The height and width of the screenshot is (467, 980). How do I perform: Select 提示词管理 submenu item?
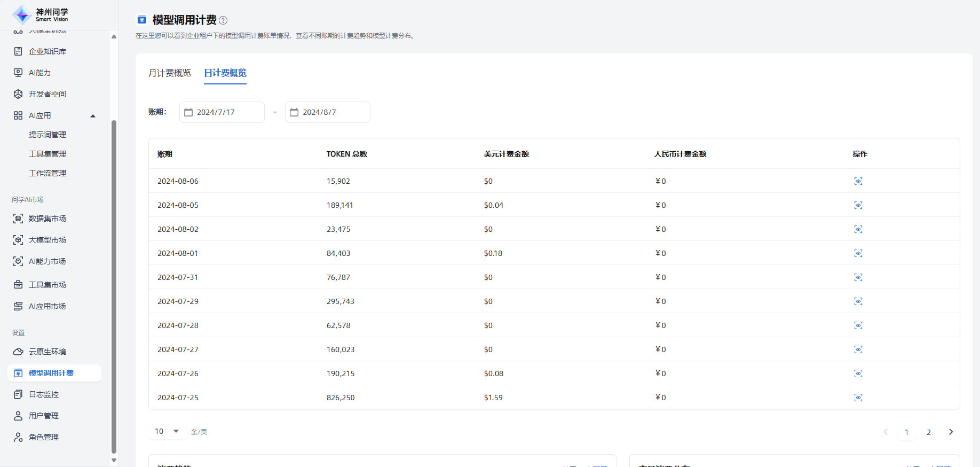tap(48, 135)
